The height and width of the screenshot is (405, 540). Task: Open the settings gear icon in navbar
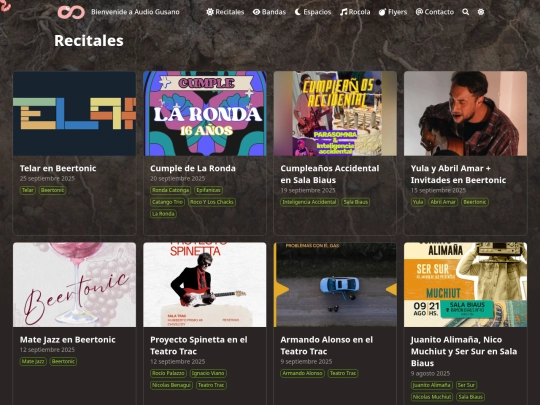tap(481, 12)
